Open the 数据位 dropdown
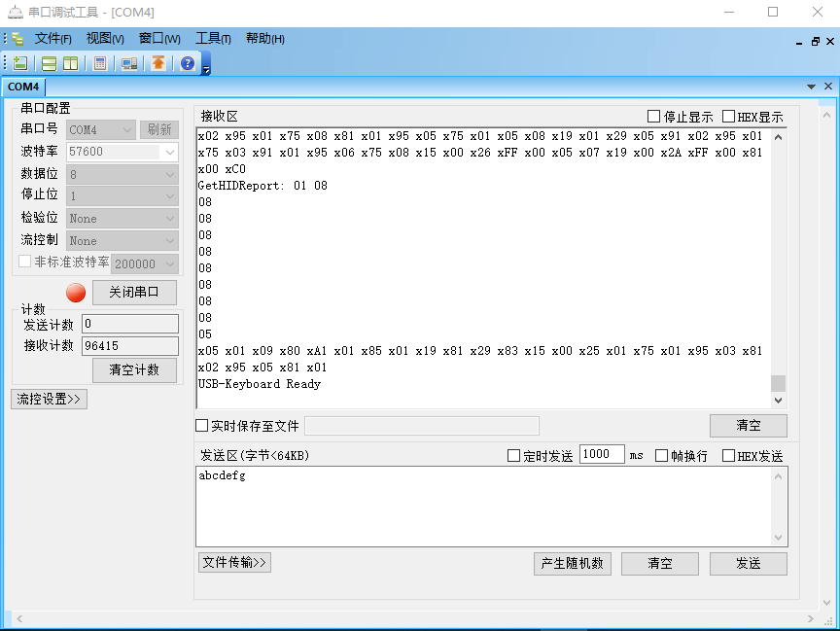840x631 pixels. [x=122, y=174]
